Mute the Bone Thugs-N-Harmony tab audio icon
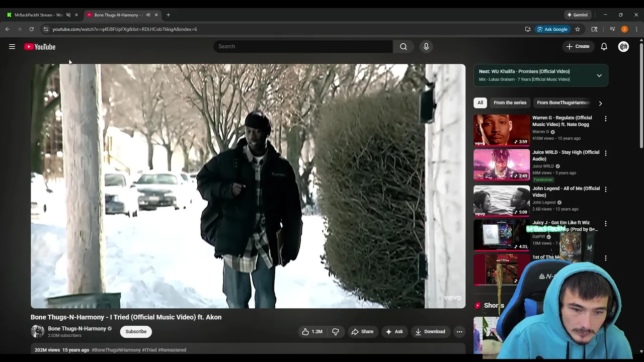The width and height of the screenshot is (644, 362). click(x=148, y=15)
